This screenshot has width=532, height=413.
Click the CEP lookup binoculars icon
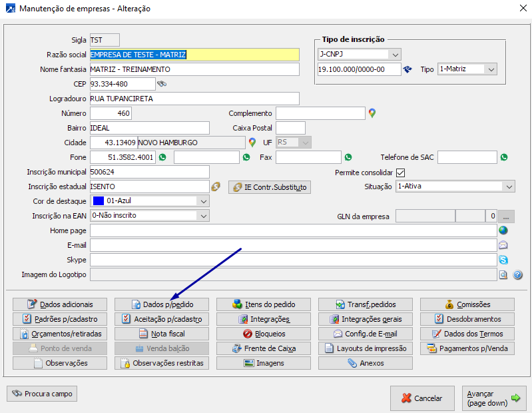(161, 84)
